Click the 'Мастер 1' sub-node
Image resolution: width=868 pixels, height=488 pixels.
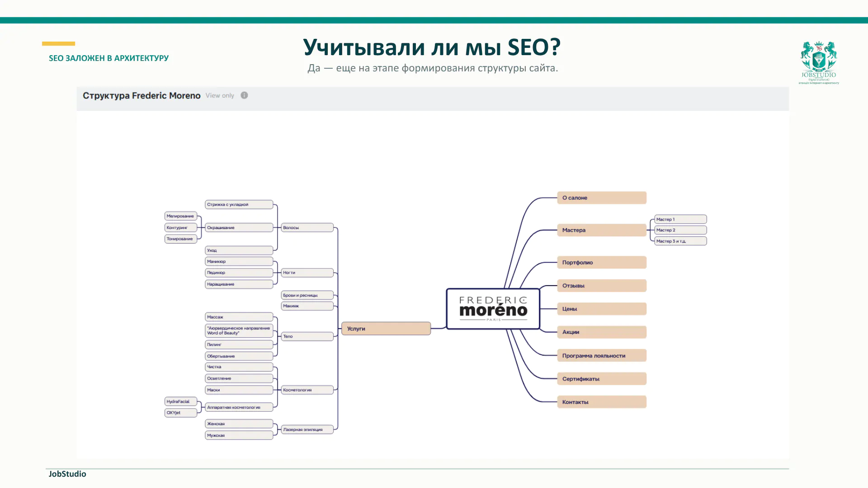(680, 219)
